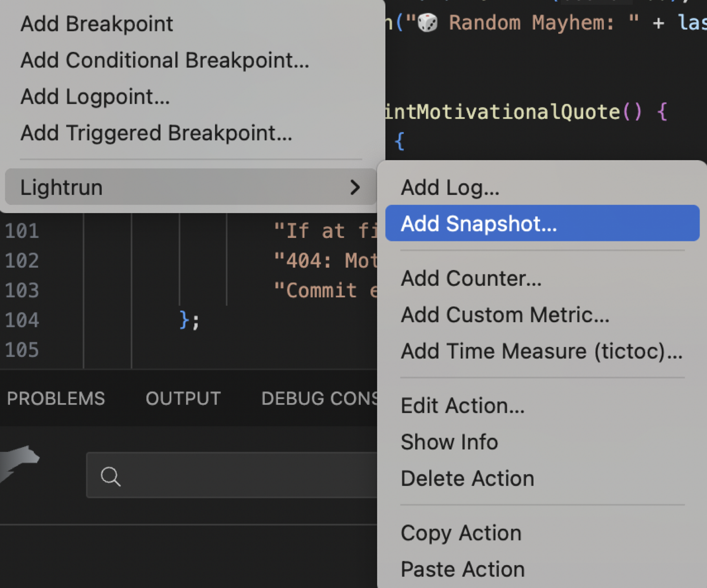Viewport: 707px width, 588px height.
Task: Choose Add Log in Lightrun submenu
Action: (x=450, y=188)
